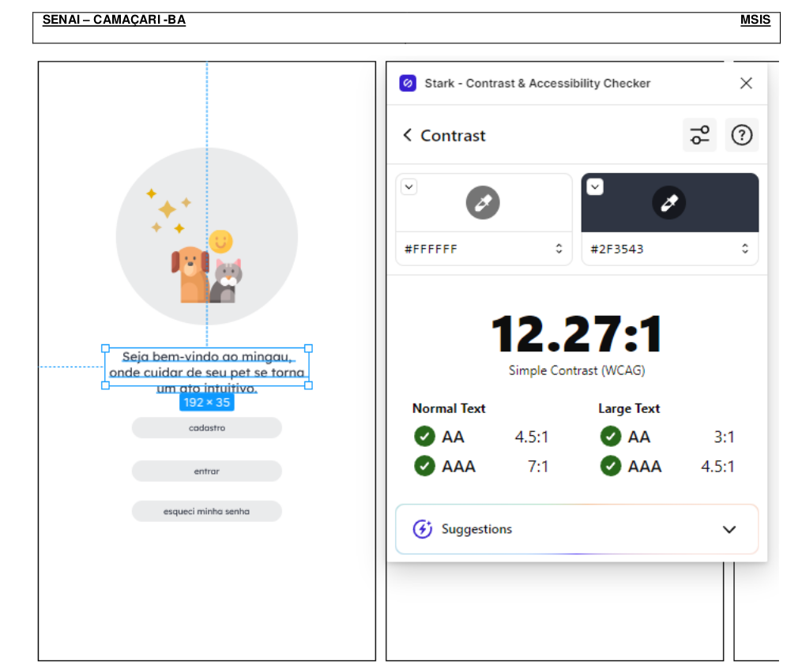The image size is (802, 672).
Task: Click the #FFFFFF hex value field
Action: point(474,249)
